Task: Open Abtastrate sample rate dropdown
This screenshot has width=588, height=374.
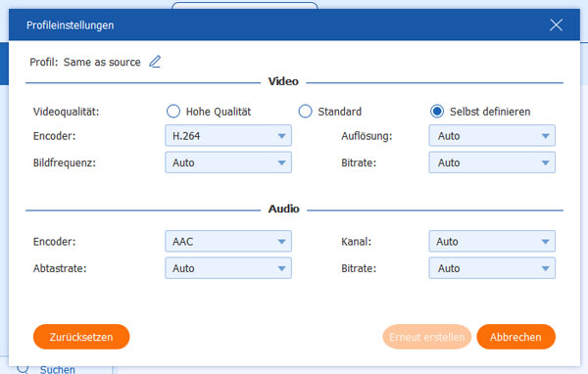Action: 228,268
